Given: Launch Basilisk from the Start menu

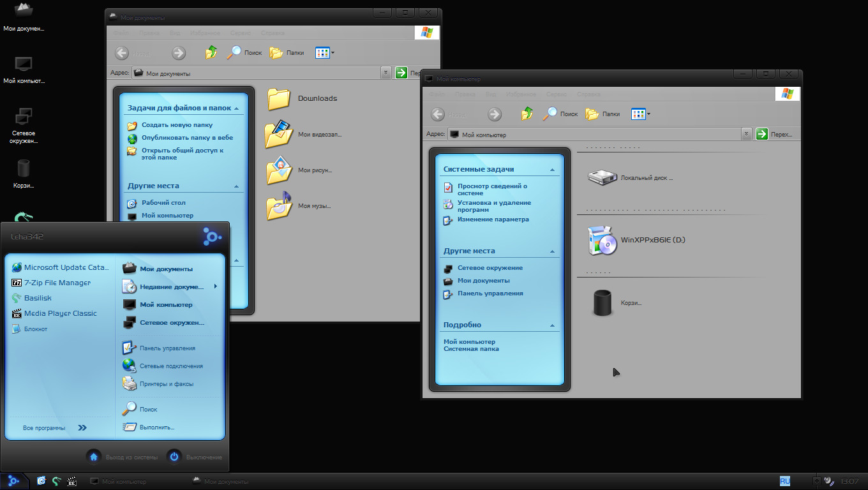Looking at the screenshot, I should click(32, 298).
